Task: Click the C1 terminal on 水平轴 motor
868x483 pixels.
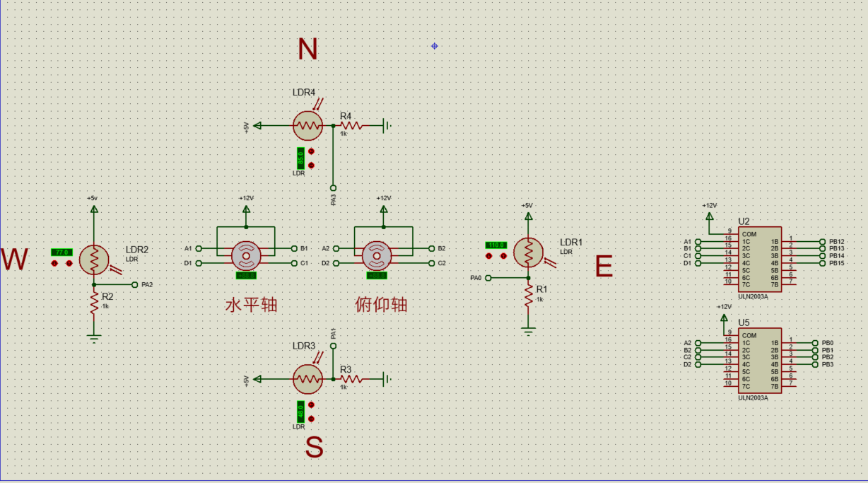Action: coord(294,263)
